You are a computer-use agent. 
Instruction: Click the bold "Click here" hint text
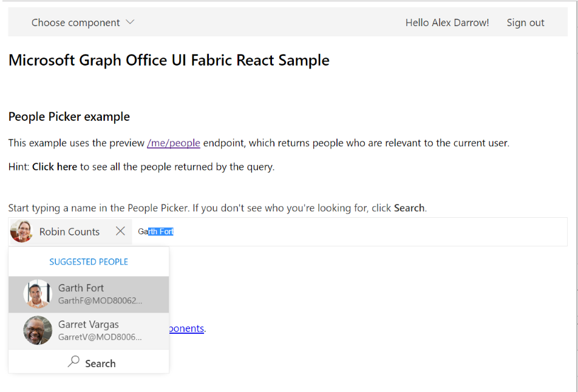(55, 166)
